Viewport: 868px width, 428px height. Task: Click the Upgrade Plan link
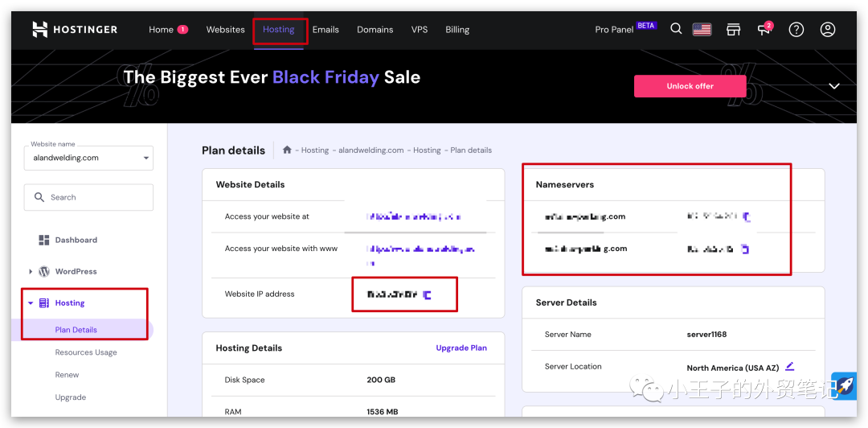coord(461,348)
